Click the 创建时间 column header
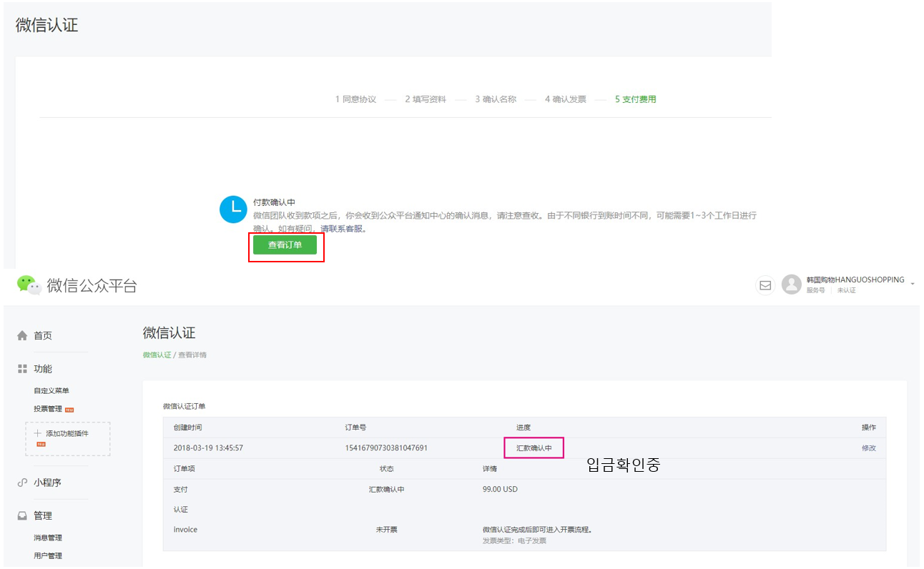Image resolution: width=924 pixels, height=569 pixels. 187,427
